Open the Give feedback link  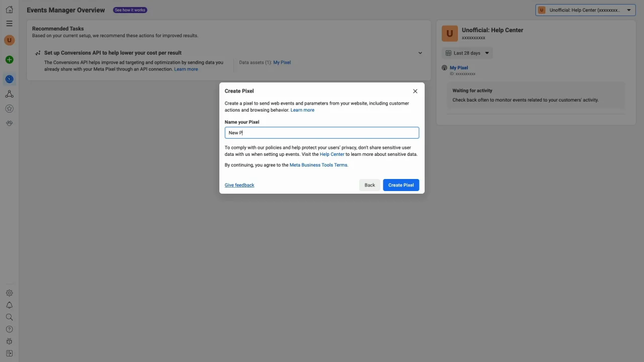click(x=239, y=185)
